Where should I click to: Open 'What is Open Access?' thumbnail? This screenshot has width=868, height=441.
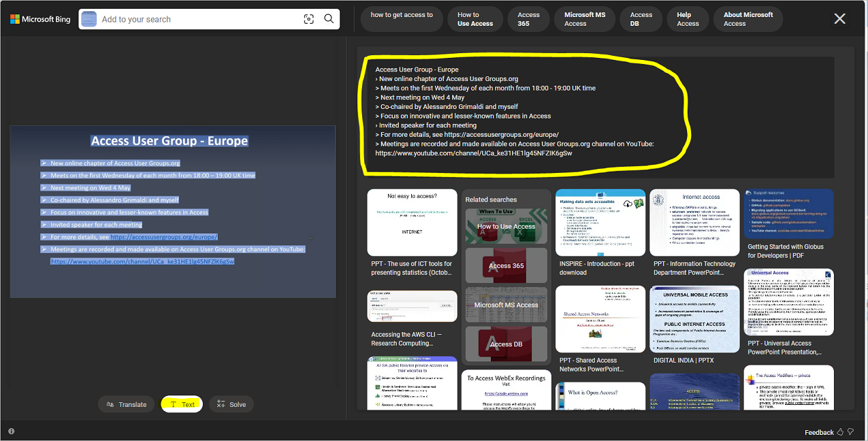pyautogui.click(x=600, y=396)
